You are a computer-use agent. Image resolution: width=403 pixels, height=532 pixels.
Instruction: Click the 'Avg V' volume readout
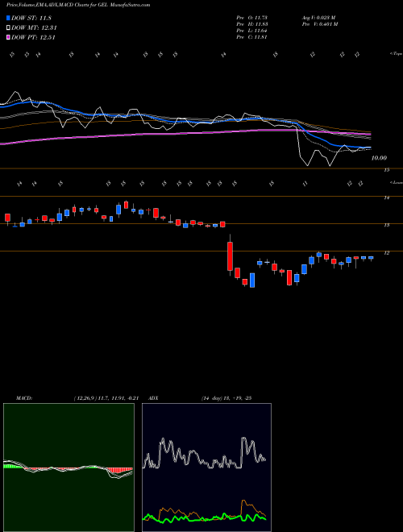point(318,18)
